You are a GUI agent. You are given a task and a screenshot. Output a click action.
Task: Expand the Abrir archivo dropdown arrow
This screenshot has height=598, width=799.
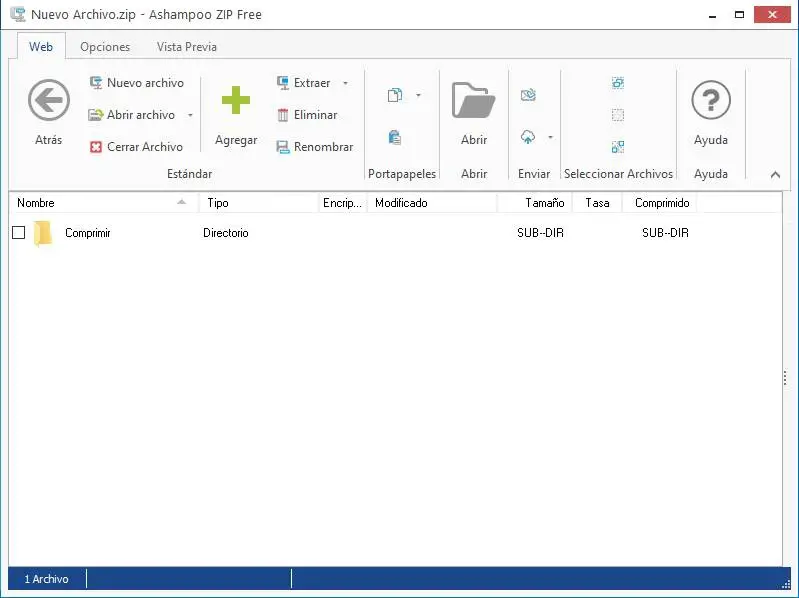click(x=190, y=115)
